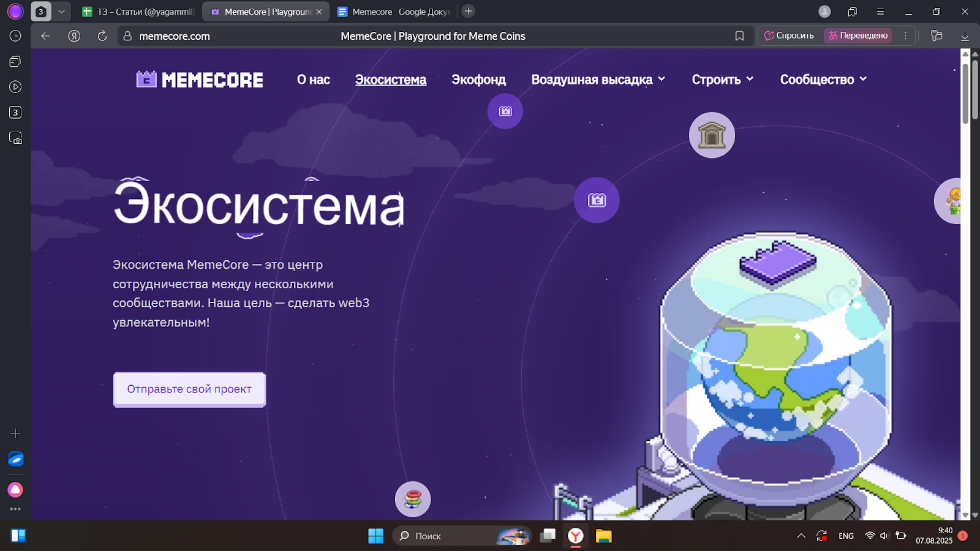The width and height of the screenshot is (980, 551).
Task: Open sidebar tabs icon showing 3
Action: pyautogui.click(x=15, y=113)
